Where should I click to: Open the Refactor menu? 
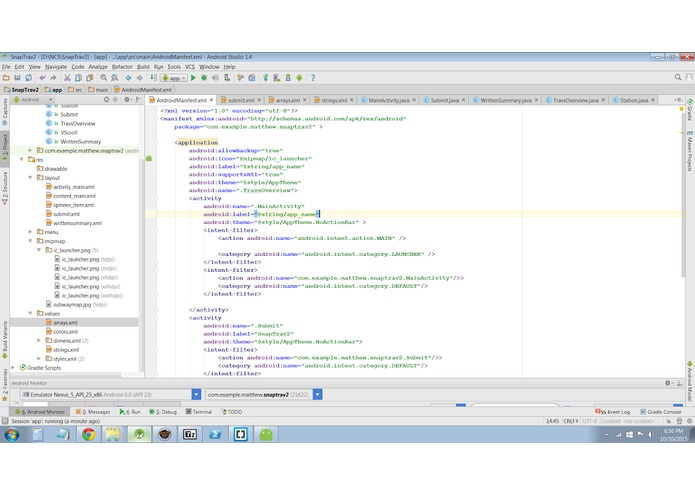point(123,67)
